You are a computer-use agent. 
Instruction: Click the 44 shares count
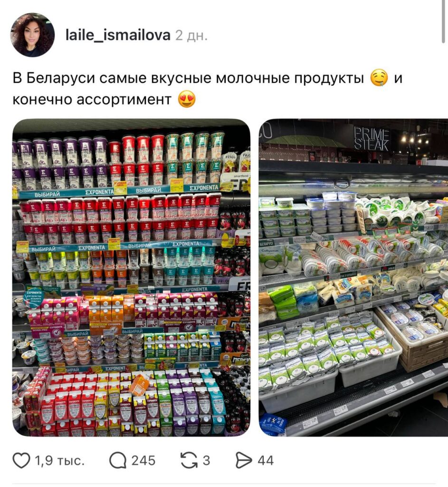pos(266,460)
